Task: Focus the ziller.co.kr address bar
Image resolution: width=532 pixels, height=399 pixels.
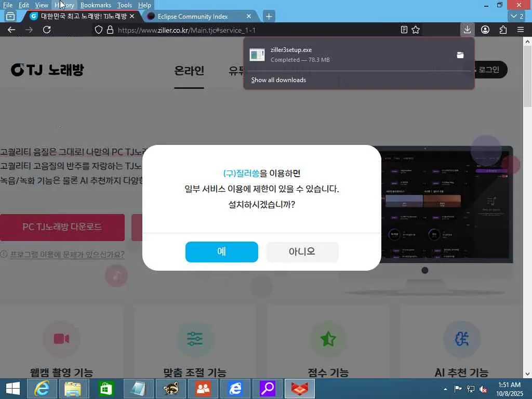Action: (x=258, y=30)
